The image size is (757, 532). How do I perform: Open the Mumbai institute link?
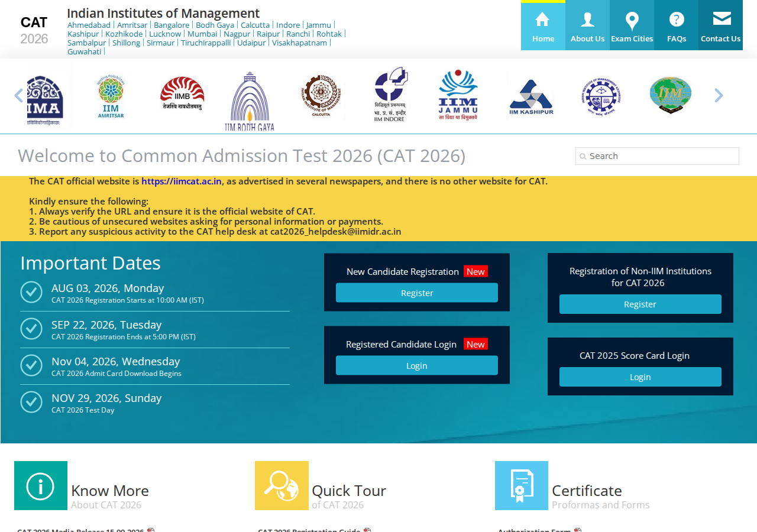click(x=202, y=34)
